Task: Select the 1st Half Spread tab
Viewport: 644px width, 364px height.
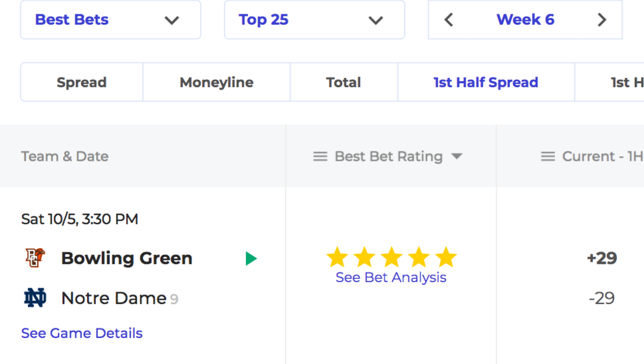Action: (486, 83)
